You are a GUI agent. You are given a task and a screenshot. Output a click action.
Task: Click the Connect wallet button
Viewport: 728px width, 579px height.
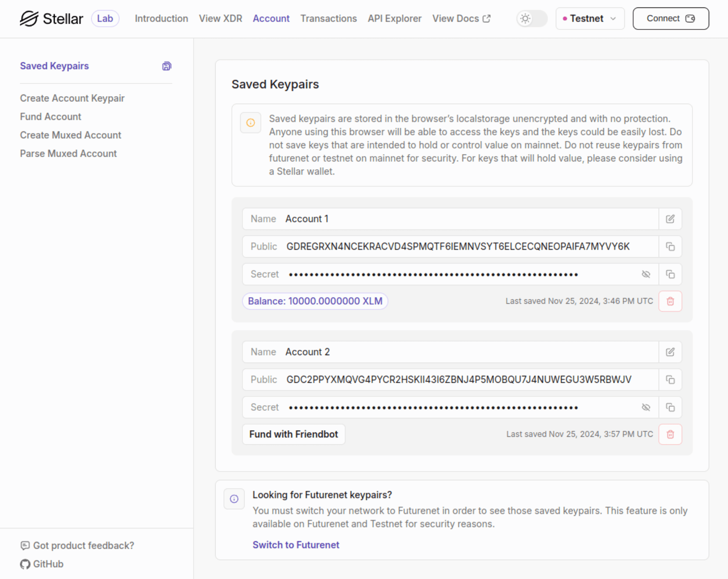(x=670, y=18)
